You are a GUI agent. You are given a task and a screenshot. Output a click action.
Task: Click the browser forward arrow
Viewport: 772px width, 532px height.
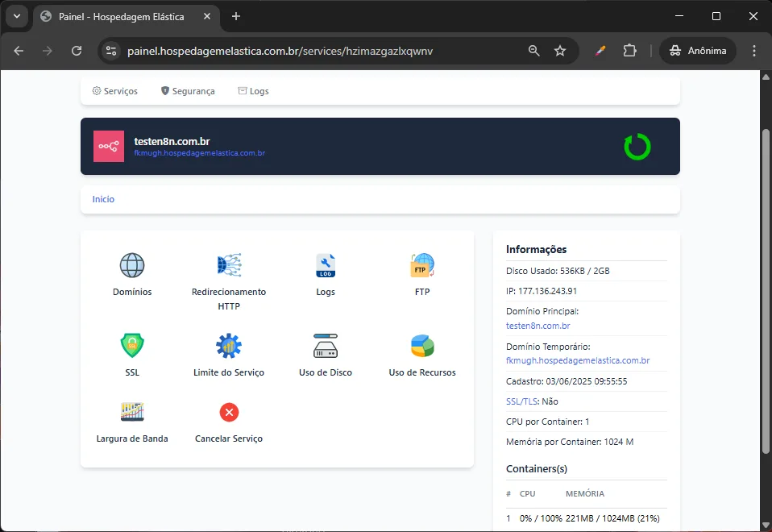pos(48,51)
